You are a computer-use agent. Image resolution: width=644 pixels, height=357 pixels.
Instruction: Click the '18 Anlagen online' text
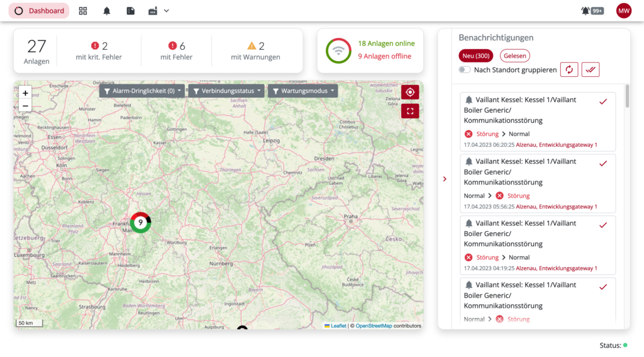[387, 43]
